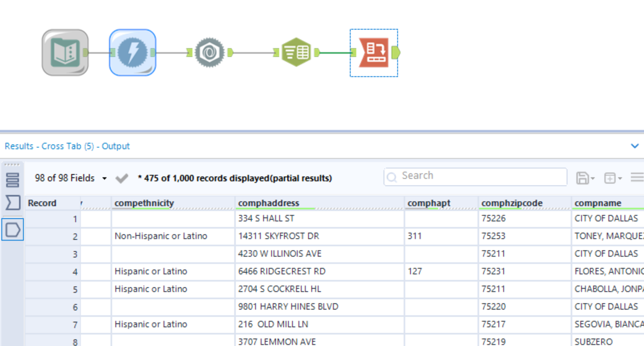The image size is (644, 346).
Task: Select the green Cross Tab hexagon tool
Action: coord(296,52)
